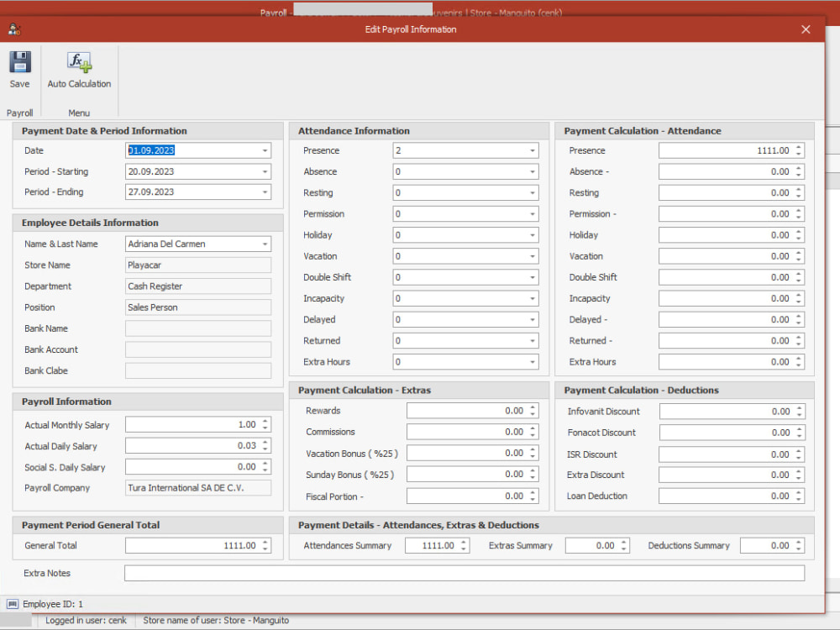Open the Vacation attendance dropdown

click(x=531, y=255)
